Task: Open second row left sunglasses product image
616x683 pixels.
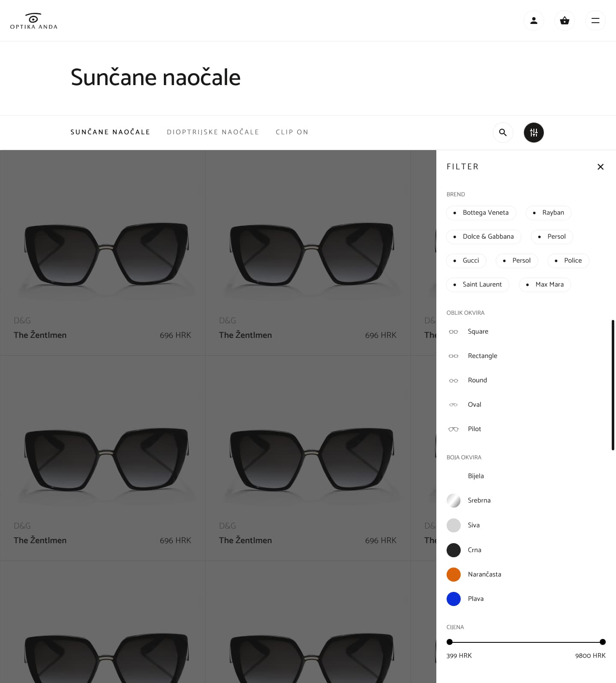Action: point(107,460)
